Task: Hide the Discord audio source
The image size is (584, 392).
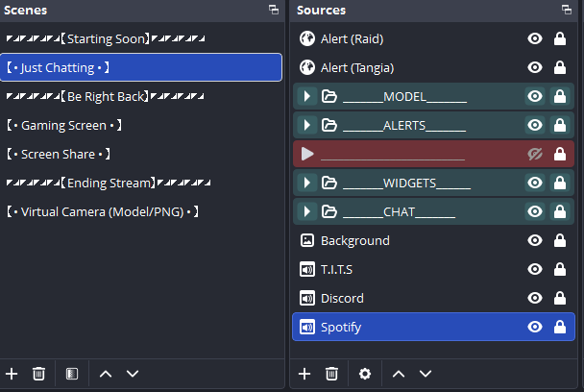Action: click(x=535, y=298)
